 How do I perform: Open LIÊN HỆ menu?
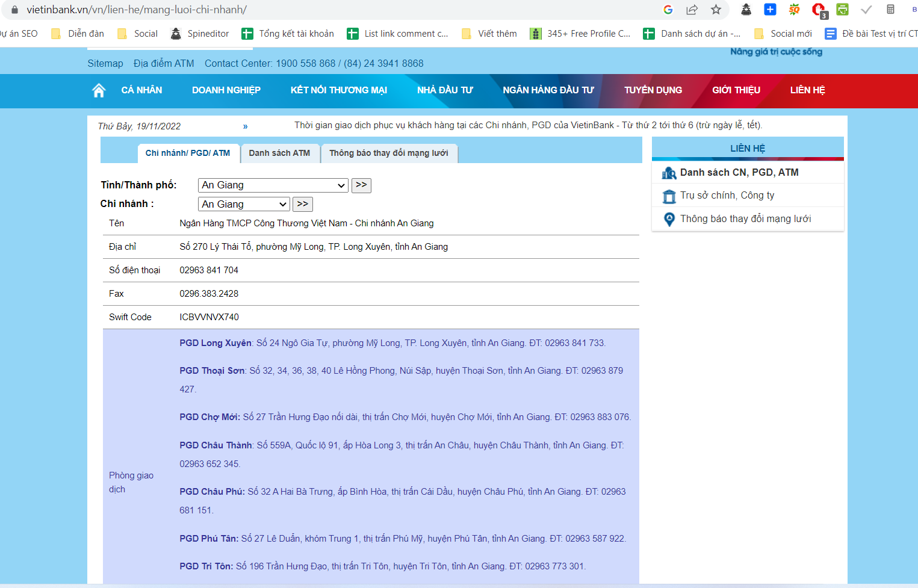click(x=808, y=90)
